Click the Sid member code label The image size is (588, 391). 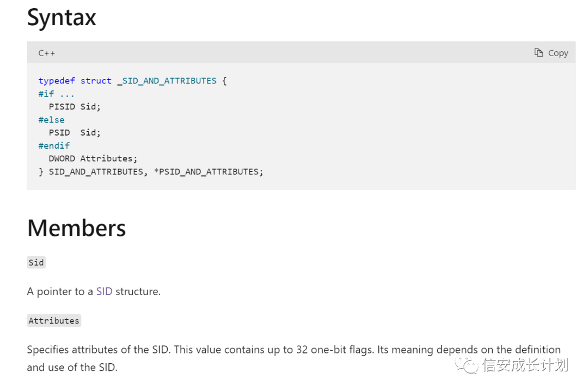(x=36, y=262)
